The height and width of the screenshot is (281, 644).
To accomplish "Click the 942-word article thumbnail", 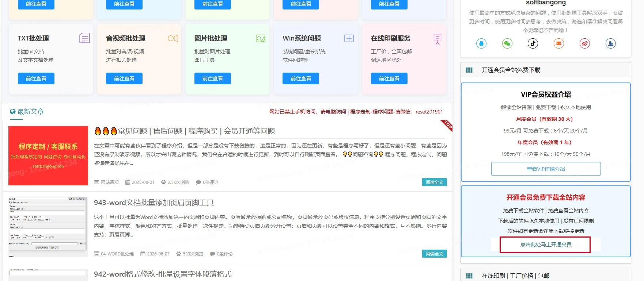I will coord(48,275).
